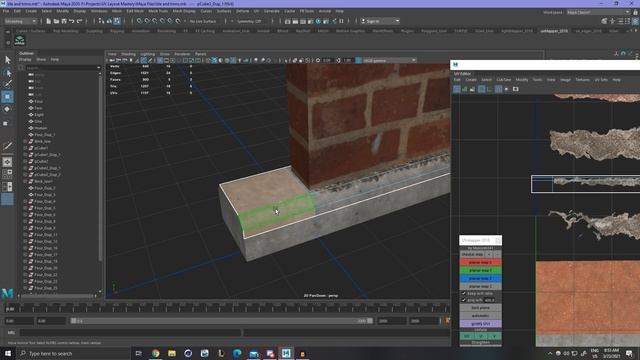Select by hierarchy mode icon

coord(101,21)
